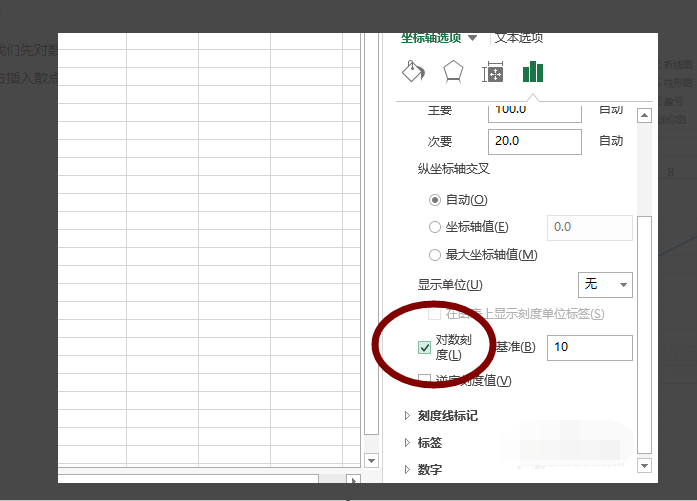This screenshot has height=501, width=697.
Task: Click the 基准(B) field showing 10
Action: click(x=589, y=348)
